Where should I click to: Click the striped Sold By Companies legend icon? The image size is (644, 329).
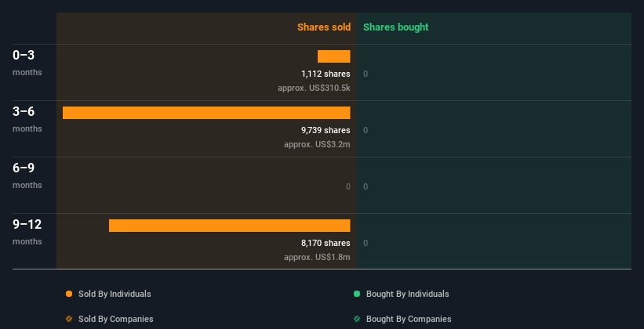[69, 319]
